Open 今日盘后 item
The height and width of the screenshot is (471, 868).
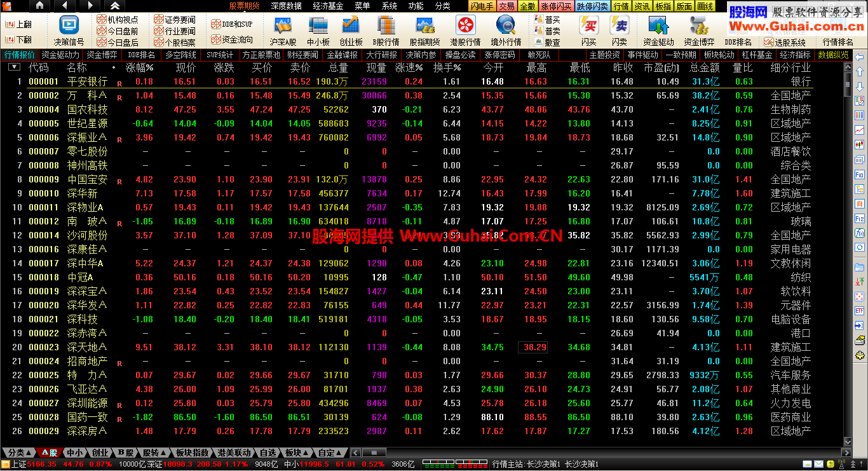pos(118,43)
